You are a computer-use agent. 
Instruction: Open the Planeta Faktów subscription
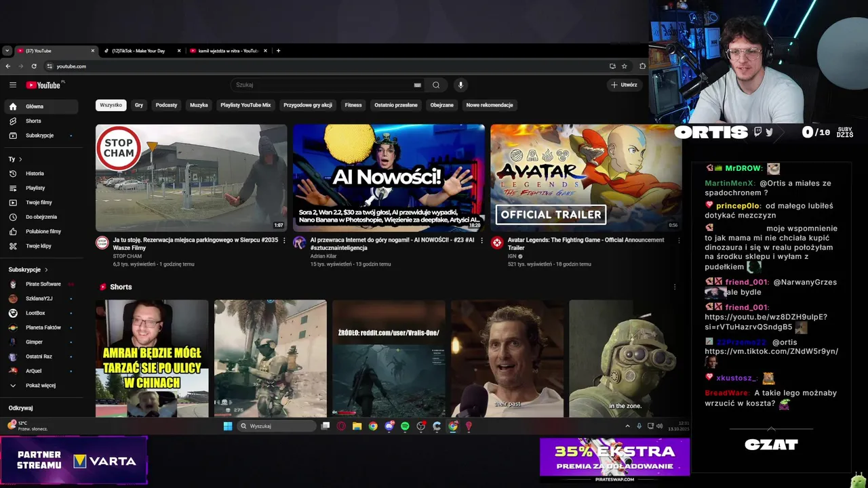point(42,327)
